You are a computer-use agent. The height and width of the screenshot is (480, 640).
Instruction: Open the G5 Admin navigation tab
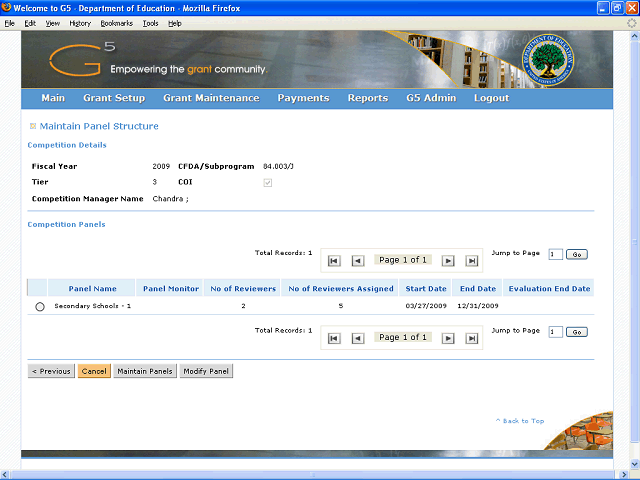[431, 98]
